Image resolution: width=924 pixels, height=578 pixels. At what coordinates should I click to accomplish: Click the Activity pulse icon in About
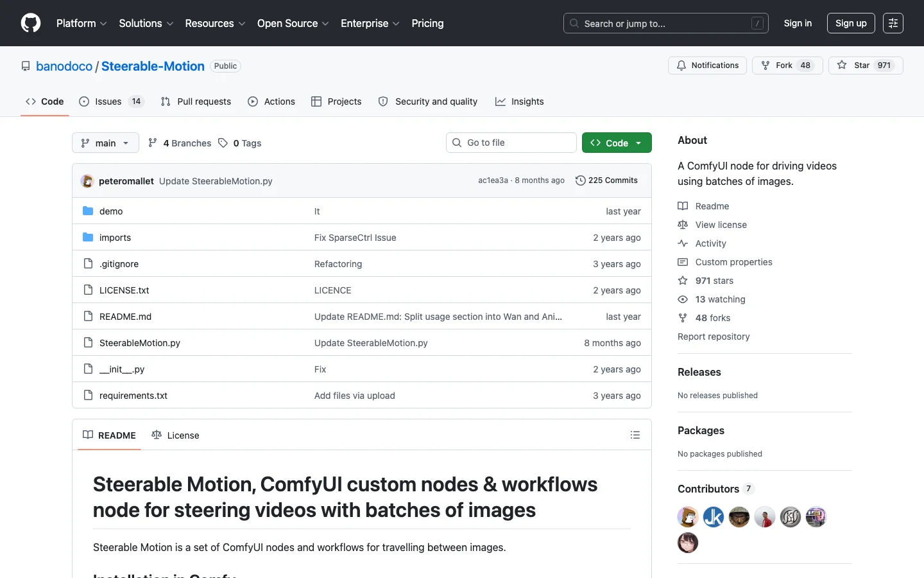(683, 243)
